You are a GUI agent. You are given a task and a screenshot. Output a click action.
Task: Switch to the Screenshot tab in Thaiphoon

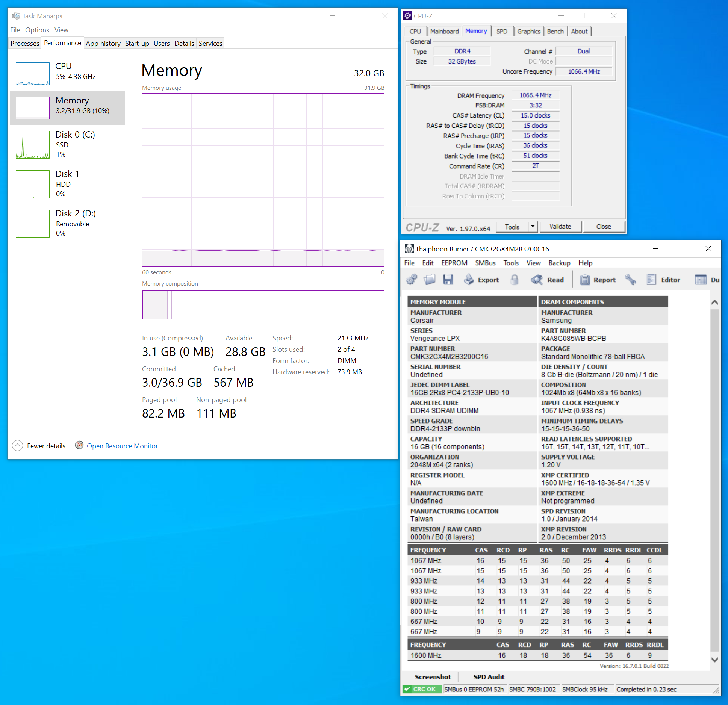[x=433, y=677]
